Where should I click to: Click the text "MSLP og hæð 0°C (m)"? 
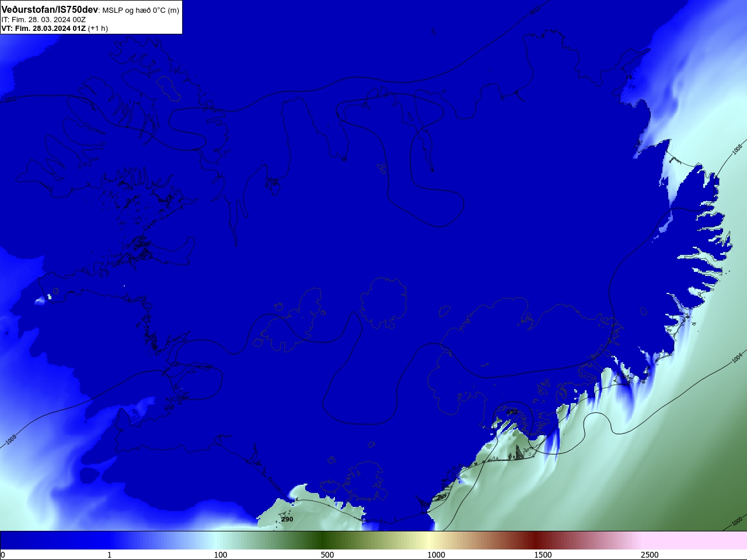click(141, 10)
